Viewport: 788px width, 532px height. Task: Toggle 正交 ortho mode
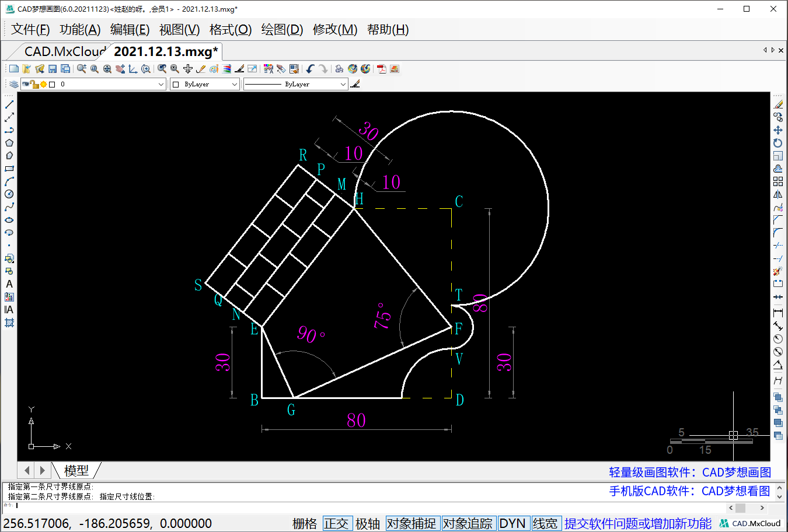(x=336, y=523)
